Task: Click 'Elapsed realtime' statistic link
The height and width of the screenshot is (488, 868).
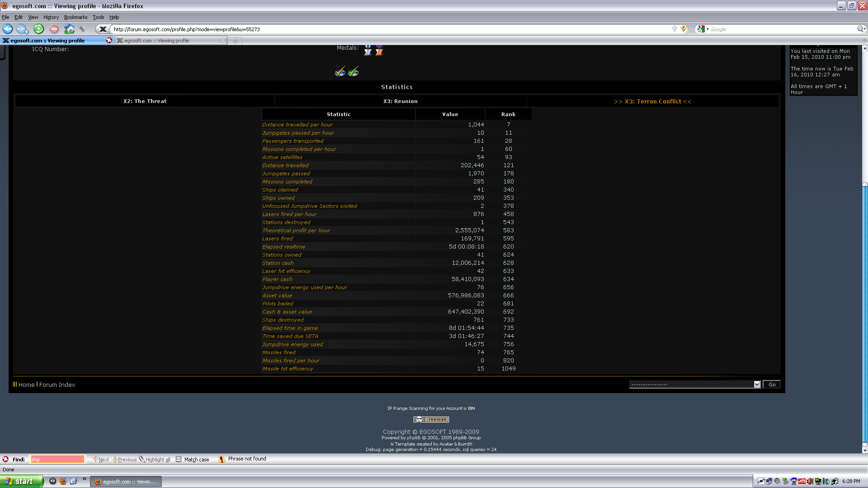Action: (284, 247)
